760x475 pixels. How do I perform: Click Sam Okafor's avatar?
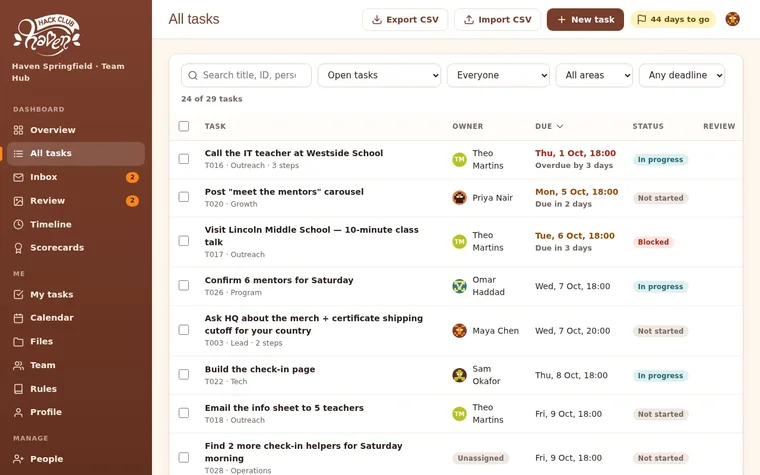pyautogui.click(x=459, y=375)
